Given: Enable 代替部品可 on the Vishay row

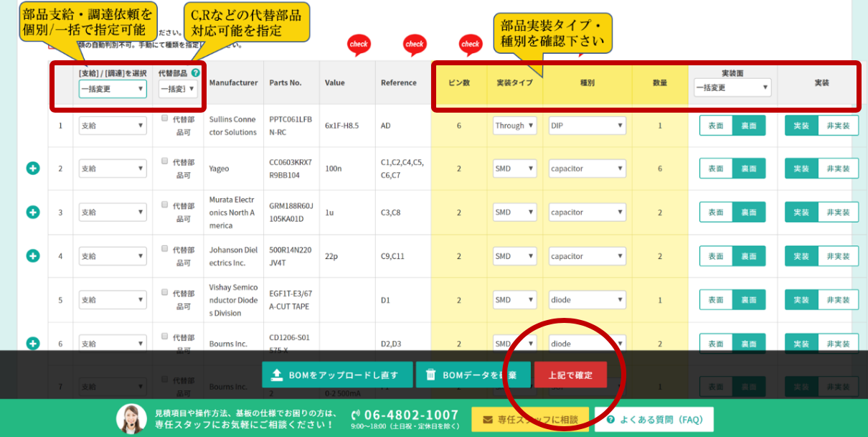Looking at the screenshot, I should 166,293.
